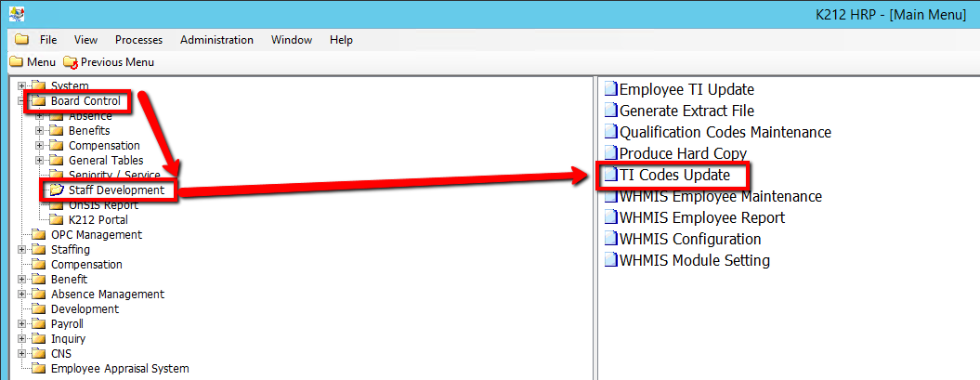Viewport: 980px width, 380px height.
Task: Click the WHMIS Configuration document icon
Action: click(610, 240)
